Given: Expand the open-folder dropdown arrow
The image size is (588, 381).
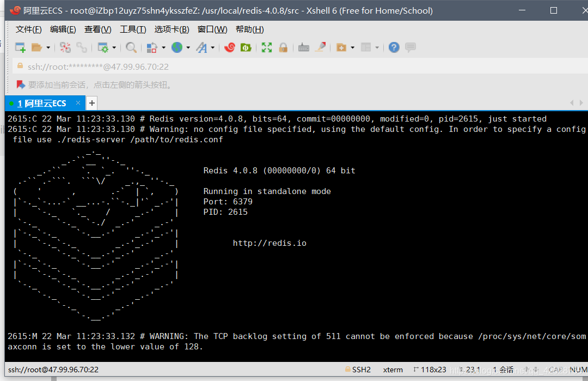Looking at the screenshot, I should [x=48, y=47].
